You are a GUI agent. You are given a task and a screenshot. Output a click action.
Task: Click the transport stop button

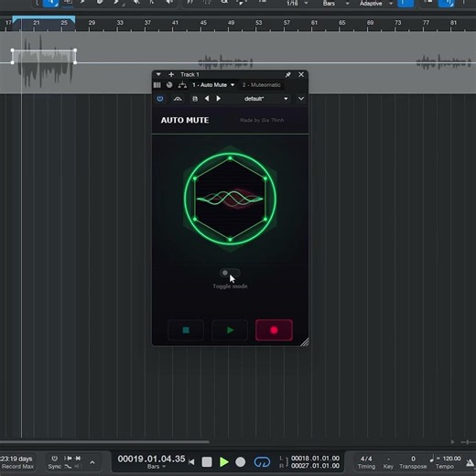coord(207,462)
